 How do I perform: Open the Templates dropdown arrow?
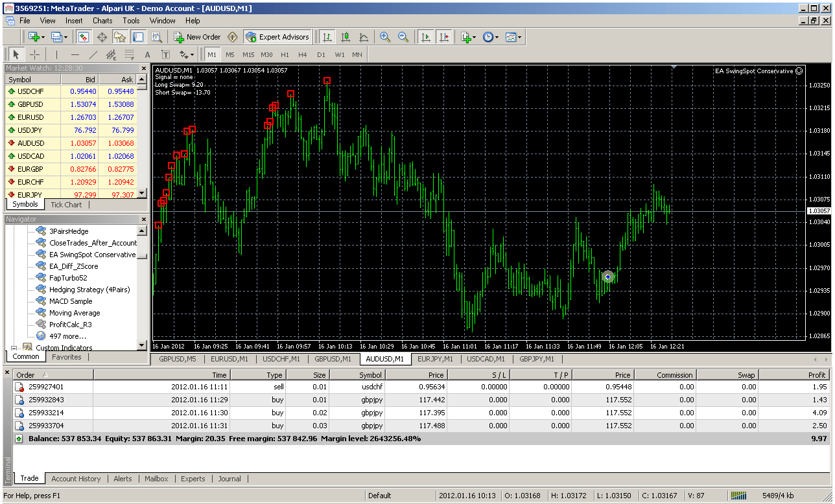pos(520,37)
